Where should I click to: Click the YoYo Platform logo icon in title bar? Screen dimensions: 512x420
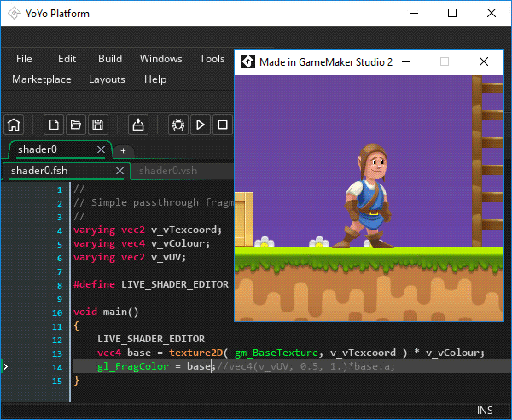point(15,14)
